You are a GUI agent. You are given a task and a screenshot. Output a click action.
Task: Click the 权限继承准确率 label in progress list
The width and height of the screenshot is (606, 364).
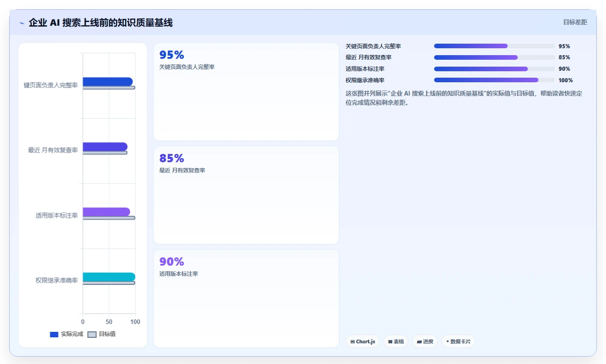click(x=365, y=80)
